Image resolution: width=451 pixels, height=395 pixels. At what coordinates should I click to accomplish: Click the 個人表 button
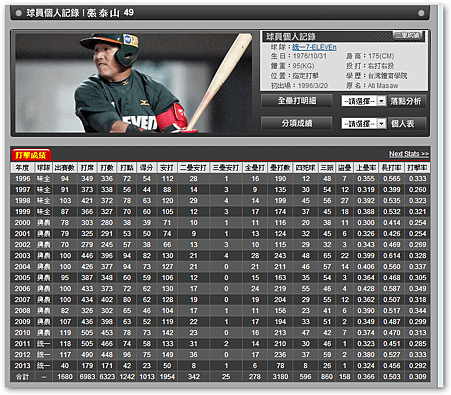click(x=403, y=124)
